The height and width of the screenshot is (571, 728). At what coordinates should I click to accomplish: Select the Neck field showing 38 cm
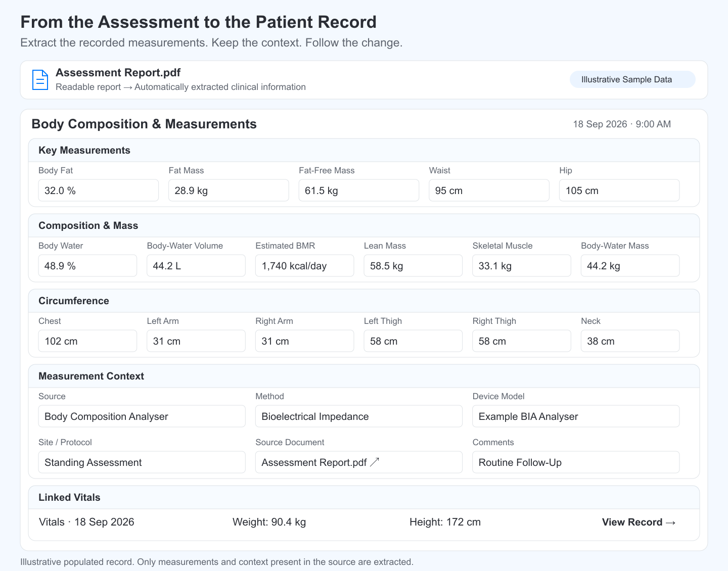pos(630,341)
